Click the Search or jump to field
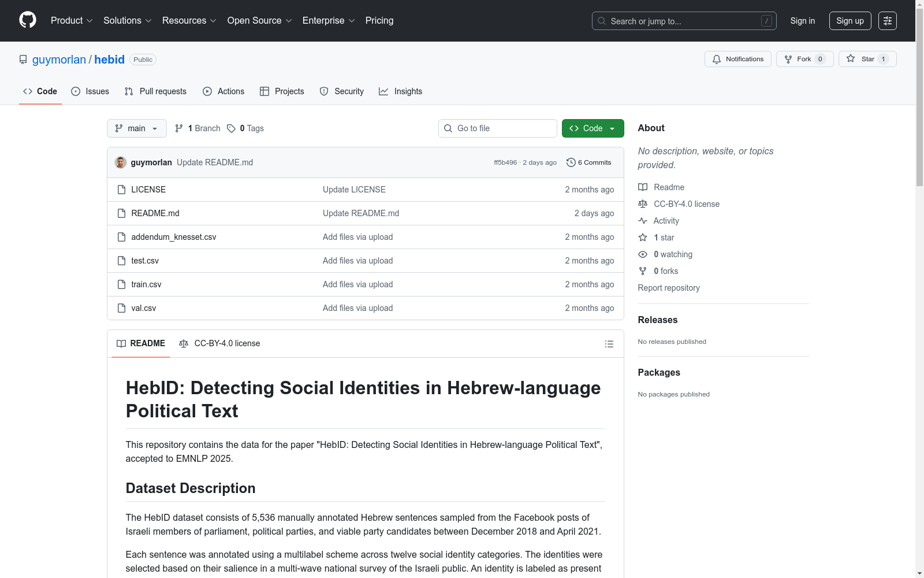 [684, 21]
